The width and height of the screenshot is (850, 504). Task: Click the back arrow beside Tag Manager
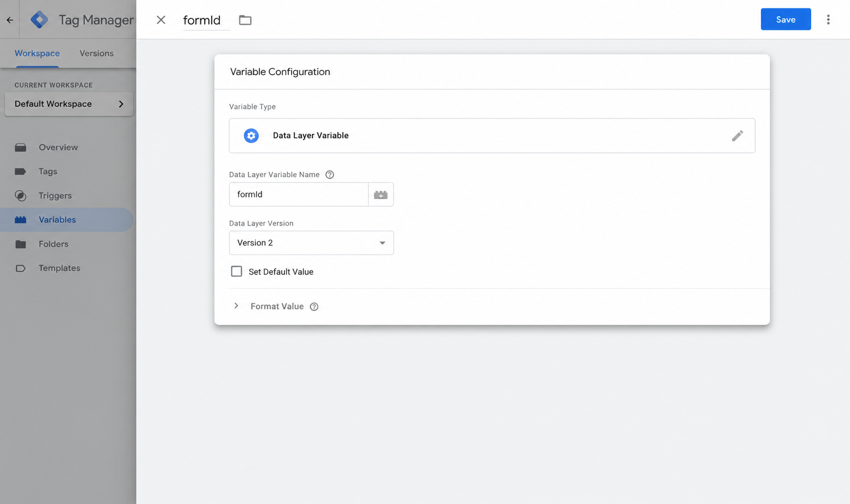(x=10, y=20)
